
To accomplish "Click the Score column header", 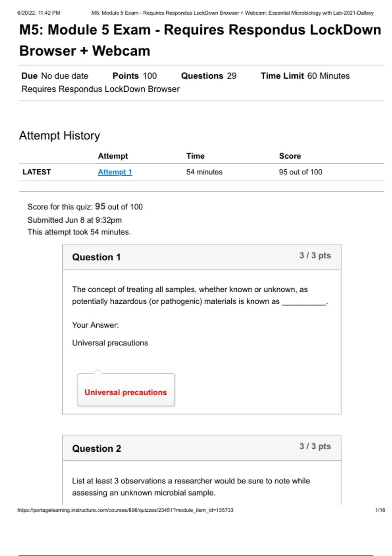I will coord(290,156).
